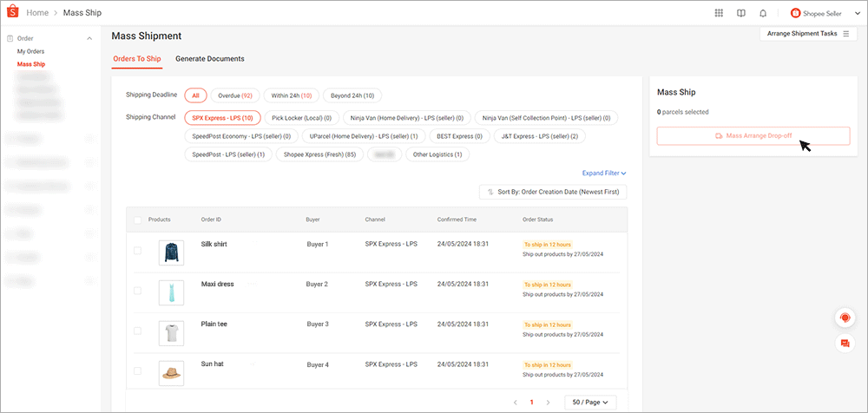Image resolution: width=868 pixels, height=413 pixels.
Task: Filter by BEST Express (0) channel
Action: (459, 136)
